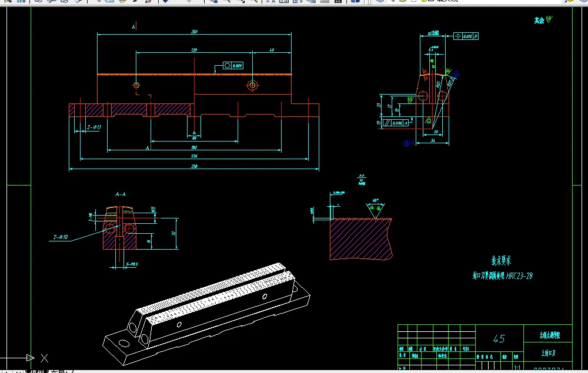
Task: Select the 2-Ø10 leader callout
Action: [x=61, y=237]
